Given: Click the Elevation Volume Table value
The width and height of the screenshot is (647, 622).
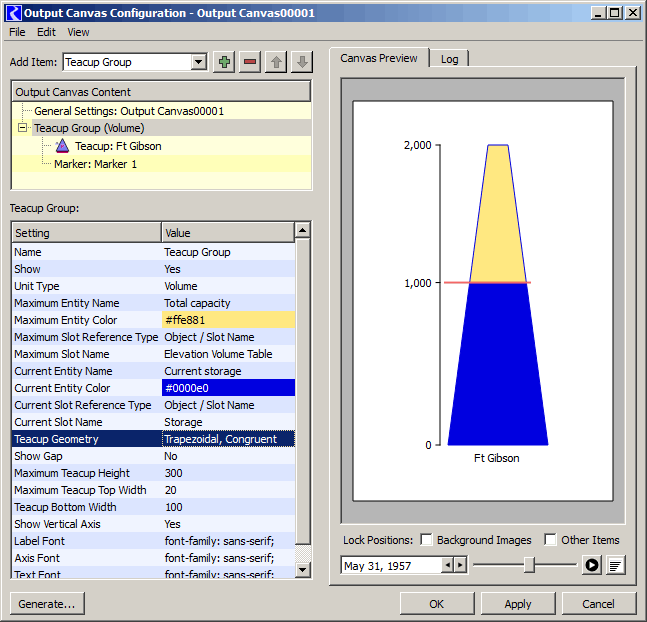Looking at the screenshot, I should tap(228, 354).
